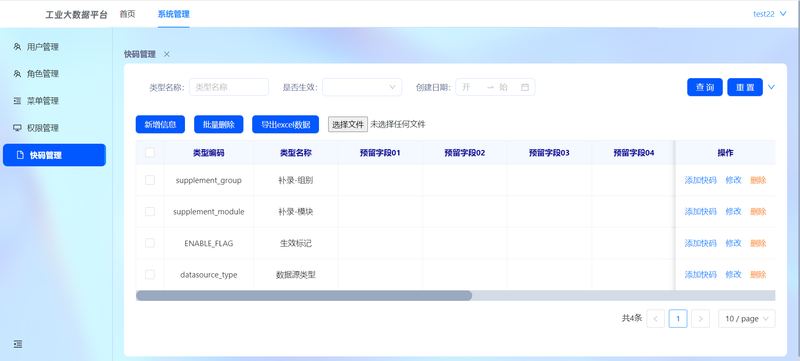
Task: Click the 类型名称 input field
Action: point(229,87)
